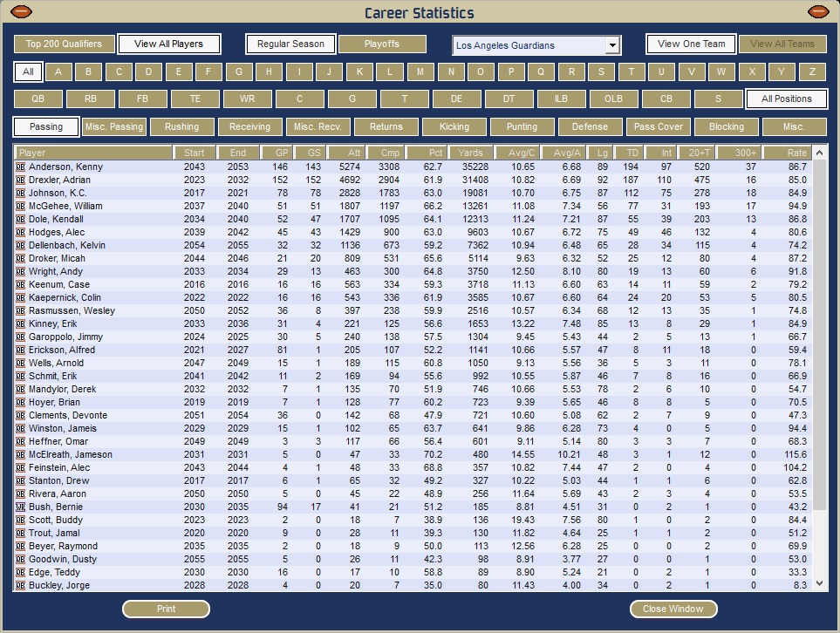Click the position icon beside Colin Kaepernick

point(21,297)
